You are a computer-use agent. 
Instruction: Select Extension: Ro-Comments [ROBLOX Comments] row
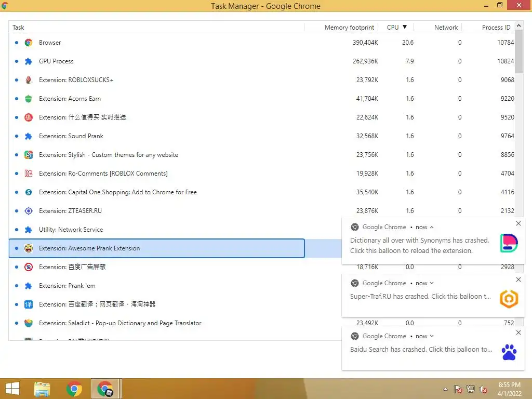pyautogui.click(x=261, y=174)
